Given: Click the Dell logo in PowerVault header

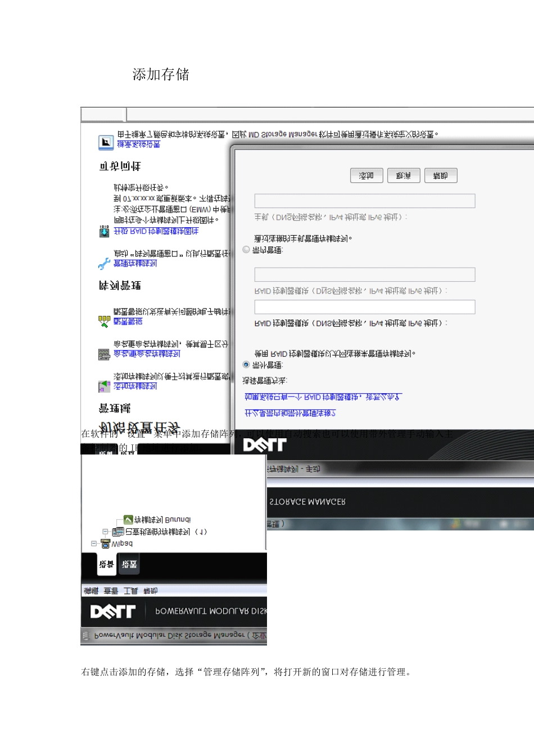Looking at the screenshot, I should click(113, 611).
